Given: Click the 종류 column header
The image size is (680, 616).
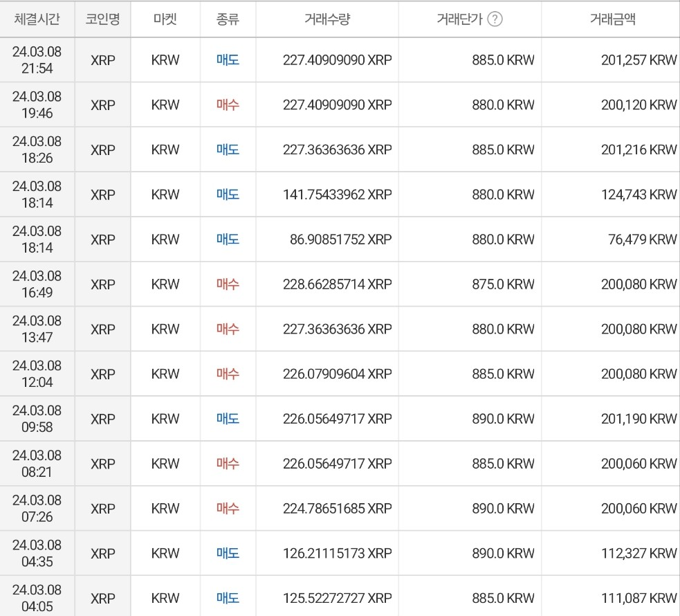Looking at the screenshot, I should 228,19.
